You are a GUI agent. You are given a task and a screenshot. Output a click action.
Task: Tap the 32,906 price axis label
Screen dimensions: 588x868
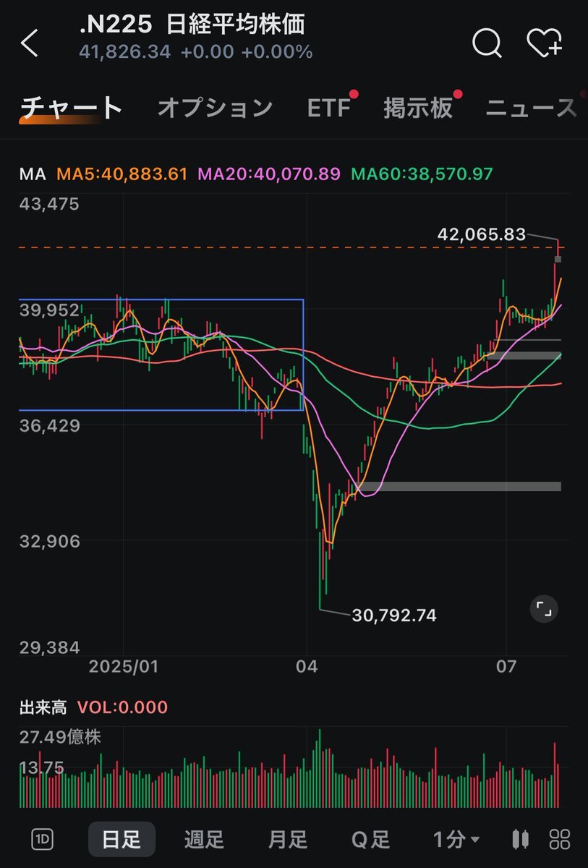click(49, 541)
